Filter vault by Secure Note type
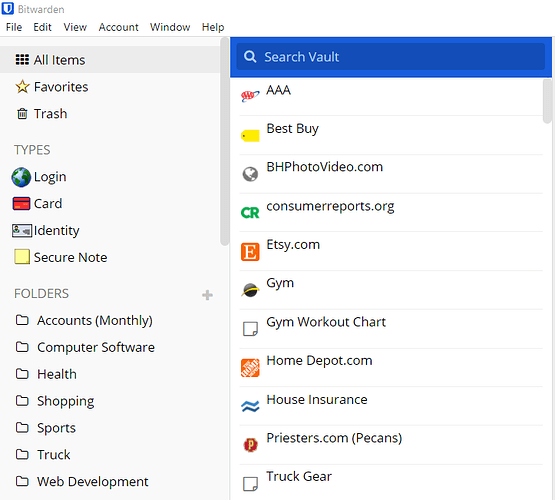 point(70,257)
